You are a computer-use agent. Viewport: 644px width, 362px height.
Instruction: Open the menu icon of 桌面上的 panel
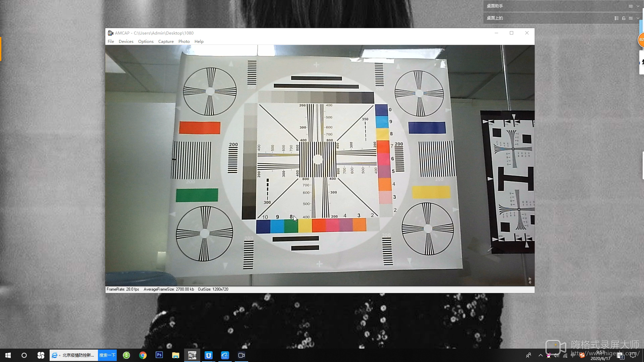631,18
